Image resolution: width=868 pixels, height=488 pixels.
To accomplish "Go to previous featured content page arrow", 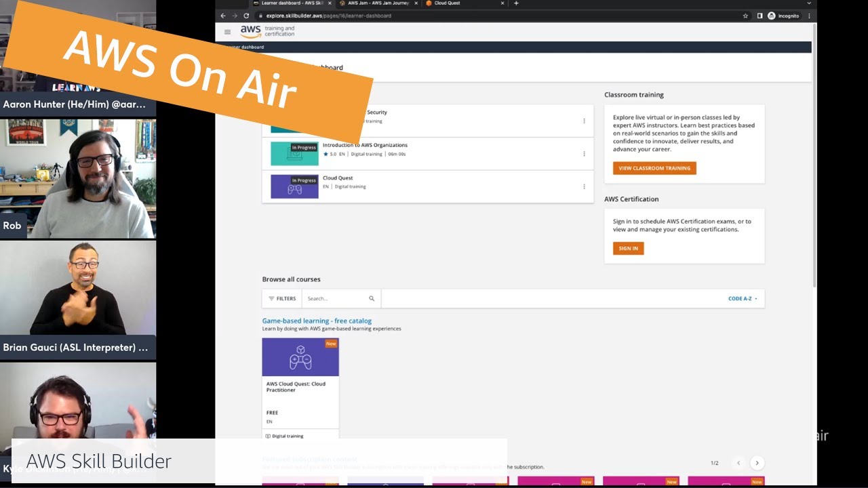I will [x=738, y=463].
